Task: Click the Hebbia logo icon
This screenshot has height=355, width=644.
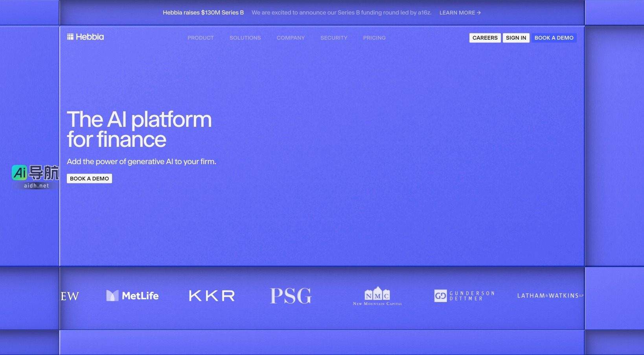Action: (x=70, y=37)
